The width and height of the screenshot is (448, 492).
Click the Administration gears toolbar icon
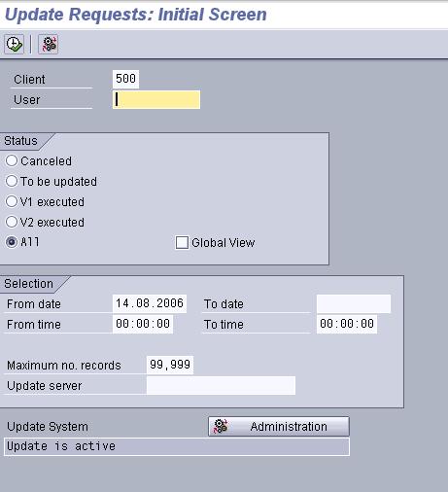tap(49, 44)
